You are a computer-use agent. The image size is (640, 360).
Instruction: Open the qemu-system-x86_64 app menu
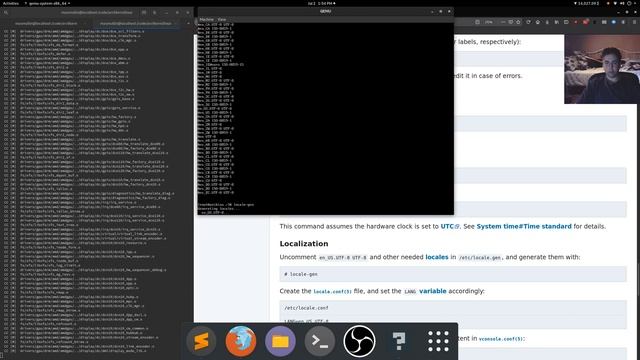[x=47, y=3]
